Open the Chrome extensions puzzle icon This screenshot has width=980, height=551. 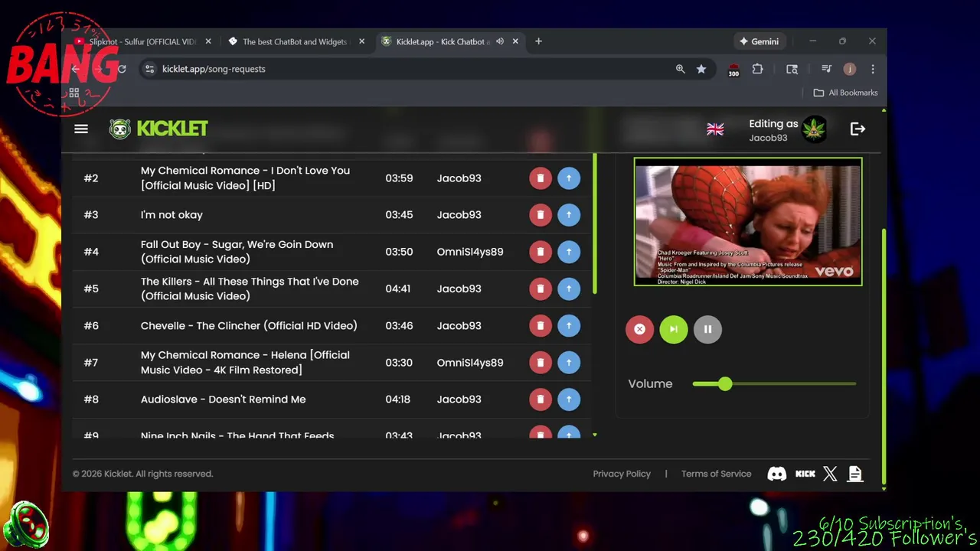tap(757, 69)
